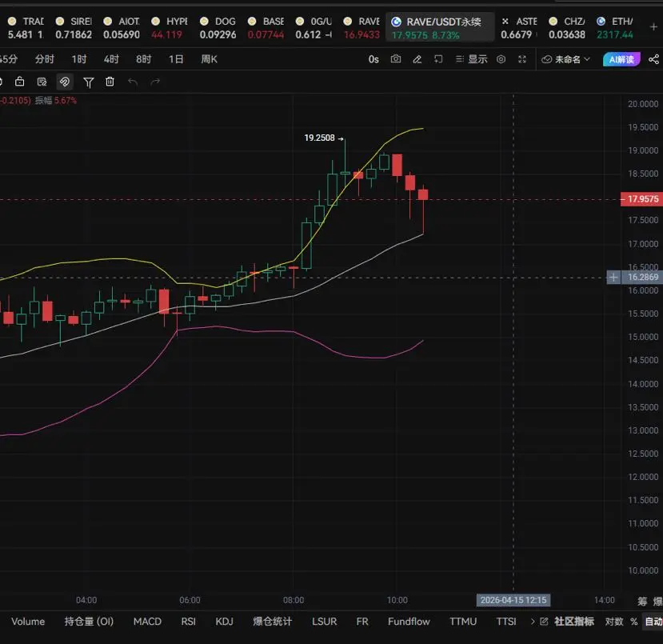The image size is (663, 644).
Task: Switch to the TRAD symbol tab
Action: (26, 27)
